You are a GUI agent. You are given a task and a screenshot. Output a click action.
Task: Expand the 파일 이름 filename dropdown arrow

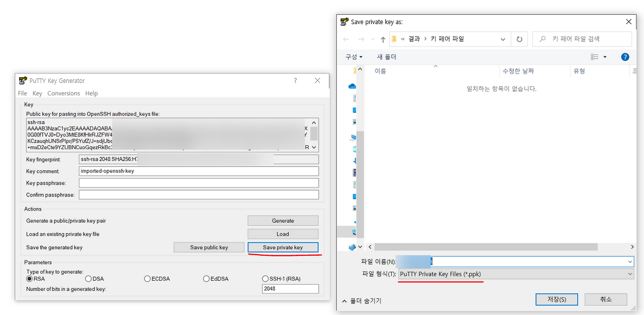(630, 262)
